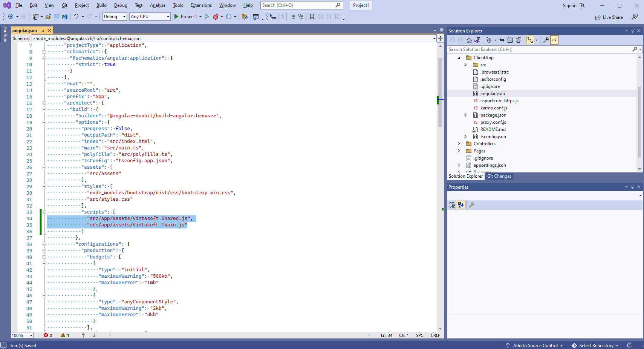Viewport: 644px width, 349px height.
Task: Click the Home icon in Solution Explorer
Action: click(469, 40)
